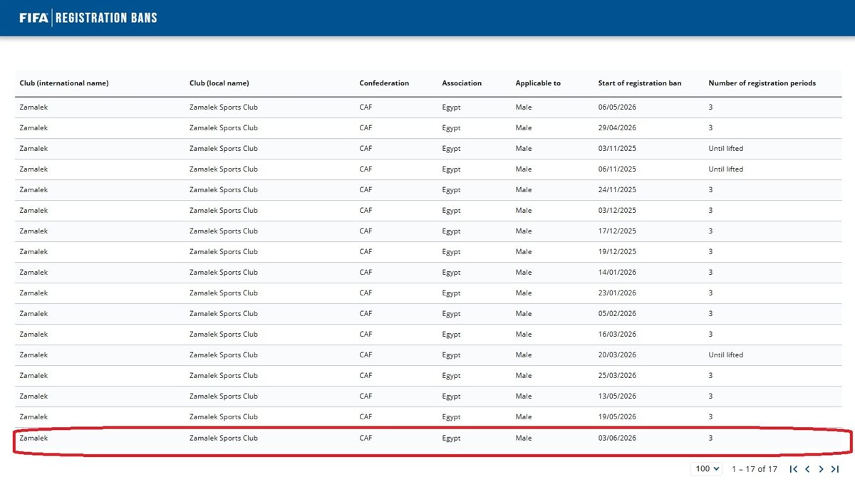Select the ban start date 03/12/2025
The width and height of the screenshot is (855, 504).
(617, 211)
